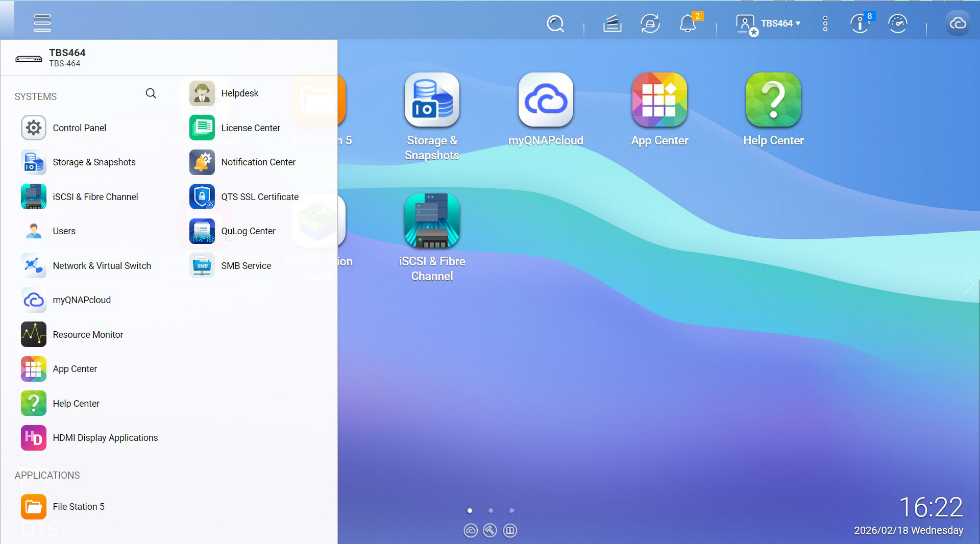Image resolution: width=980 pixels, height=544 pixels.
Task: Open QuLog Center from the menu
Action: pos(248,231)
